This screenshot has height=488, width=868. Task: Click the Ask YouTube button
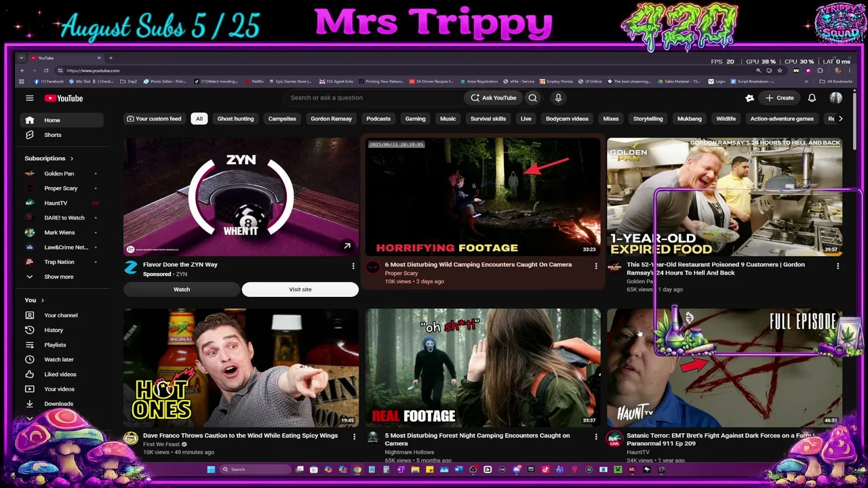pyautogui.click(x=494, y=98)
